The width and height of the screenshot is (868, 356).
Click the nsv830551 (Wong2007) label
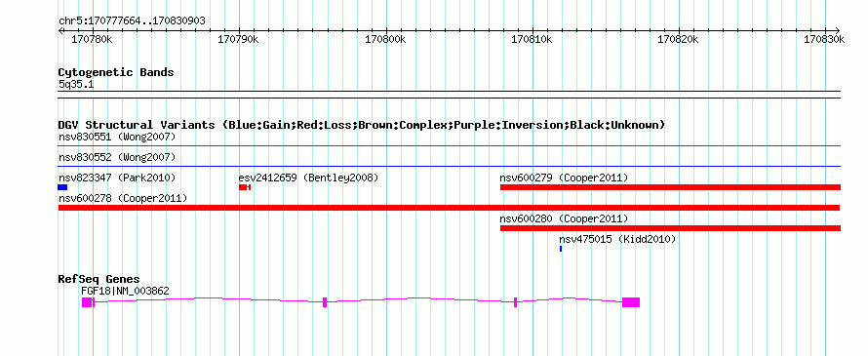(117, 137)
